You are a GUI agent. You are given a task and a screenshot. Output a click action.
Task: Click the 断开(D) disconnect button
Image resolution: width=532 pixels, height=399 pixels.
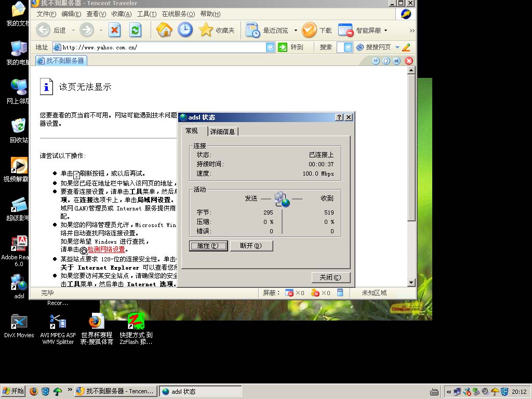pyautogui.click(x=251, y=246)
